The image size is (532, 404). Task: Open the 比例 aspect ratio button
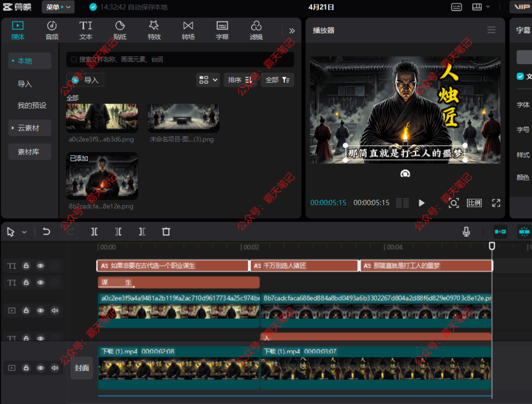(x=474, y=203)
